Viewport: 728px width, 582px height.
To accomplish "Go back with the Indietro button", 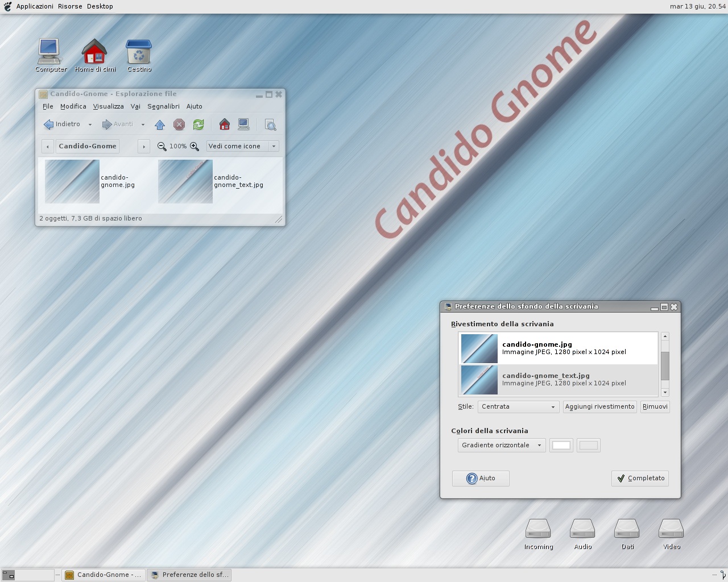I will tap(62, 124).
